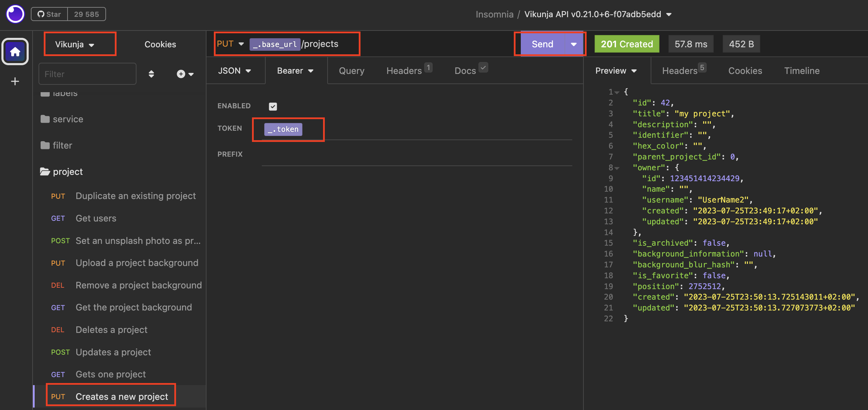Click the GitHub Star button
The image size is (868, 410).
point(49,14)
